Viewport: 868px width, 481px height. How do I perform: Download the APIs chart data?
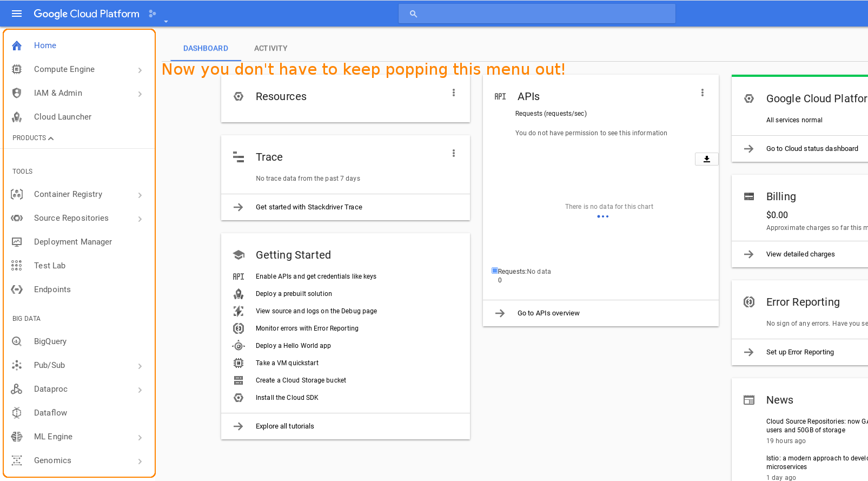tap(707, 159)
